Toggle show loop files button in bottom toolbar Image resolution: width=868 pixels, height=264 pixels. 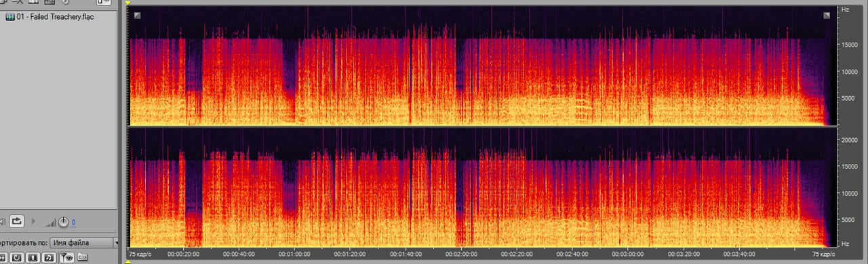coord(16,258)
